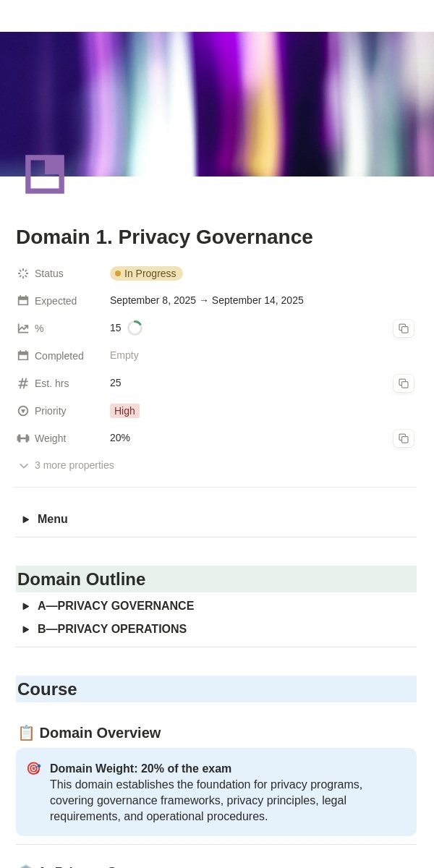Image resolution: width=434 pixels, height=868 pixels.
Task: Expand B—PRIVACY OPERATIONS section
Action: click(x=26, y=629)
